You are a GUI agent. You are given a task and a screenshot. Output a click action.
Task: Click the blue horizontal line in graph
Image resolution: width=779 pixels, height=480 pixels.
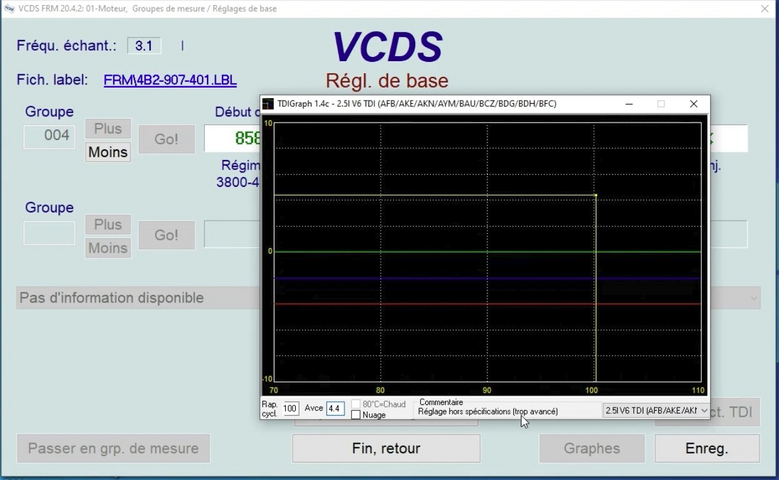pyautogui.click(x=487, y=278)
